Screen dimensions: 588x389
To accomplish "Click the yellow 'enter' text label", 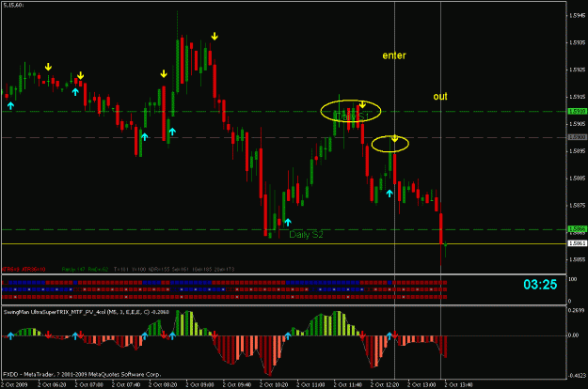I will coord(394,55).
